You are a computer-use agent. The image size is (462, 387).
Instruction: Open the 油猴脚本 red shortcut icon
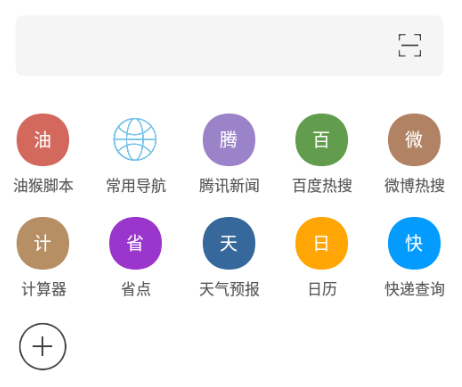point(43,140)
